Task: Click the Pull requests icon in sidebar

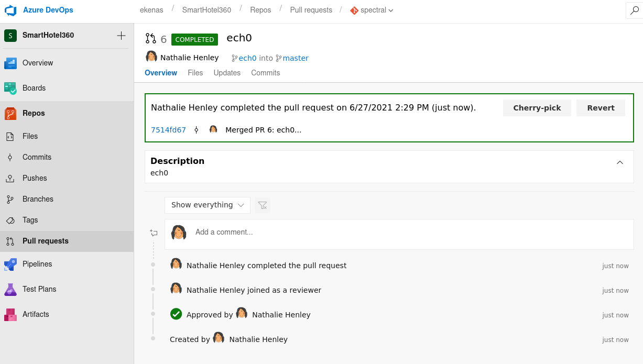Action: (10, 241)
